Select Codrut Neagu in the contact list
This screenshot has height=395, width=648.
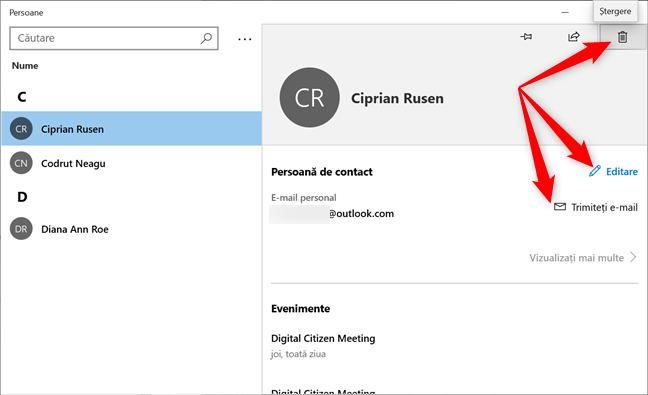131,163
